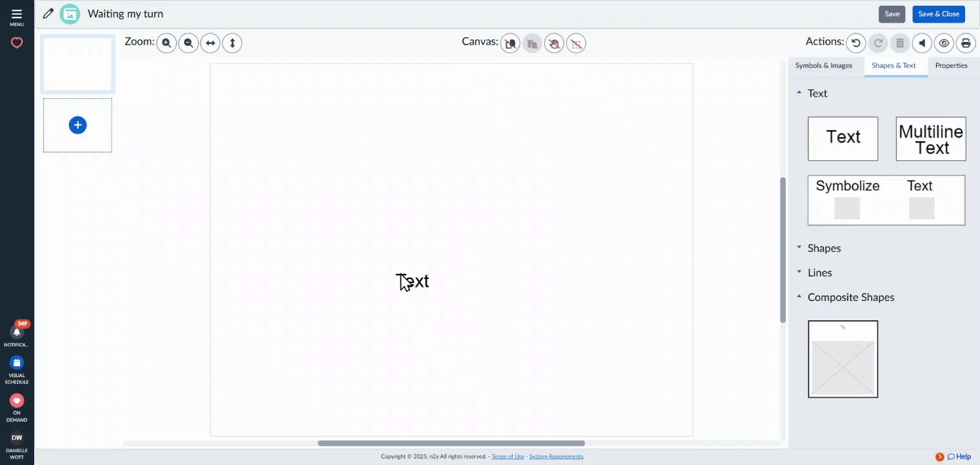Print the document
Image resolution: width=980 pixels, height=465 pixels.
pos(966,43)
